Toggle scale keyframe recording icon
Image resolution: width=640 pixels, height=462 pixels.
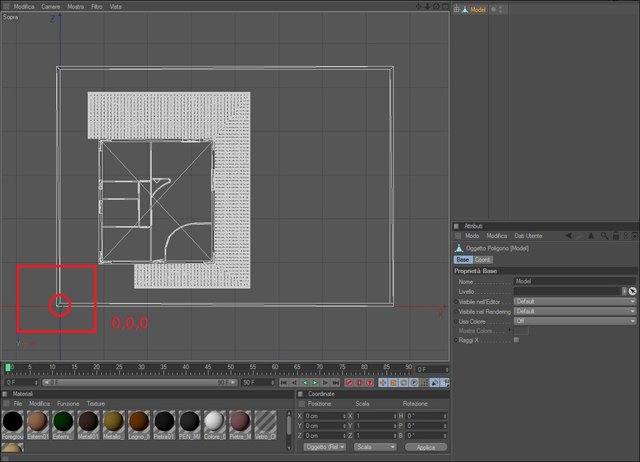(x=393, y=382)
